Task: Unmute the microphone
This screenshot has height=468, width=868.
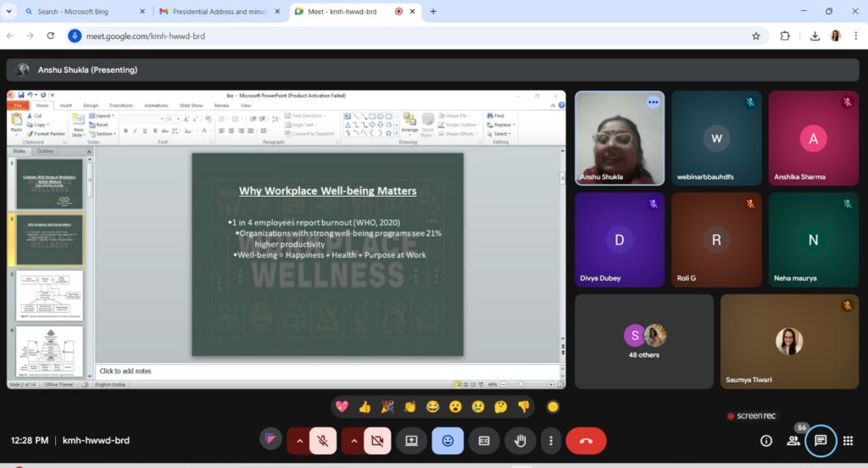Action: tap(322, 441)
